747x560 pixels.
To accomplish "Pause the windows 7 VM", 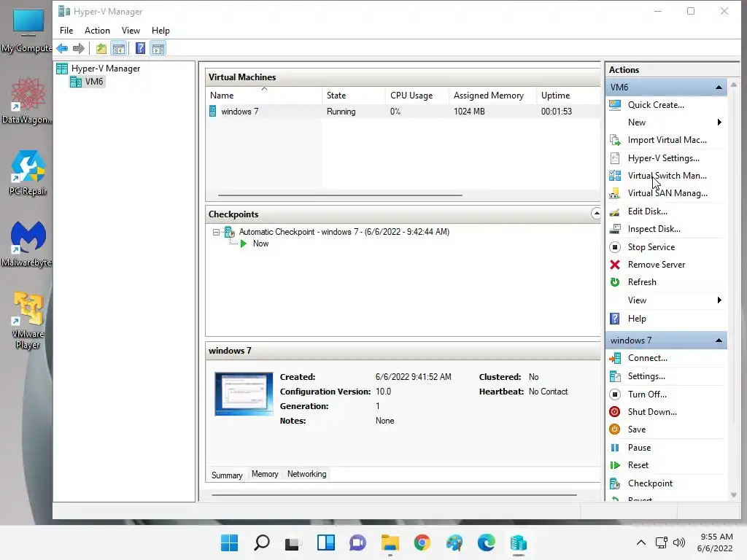I will point(639,448).
